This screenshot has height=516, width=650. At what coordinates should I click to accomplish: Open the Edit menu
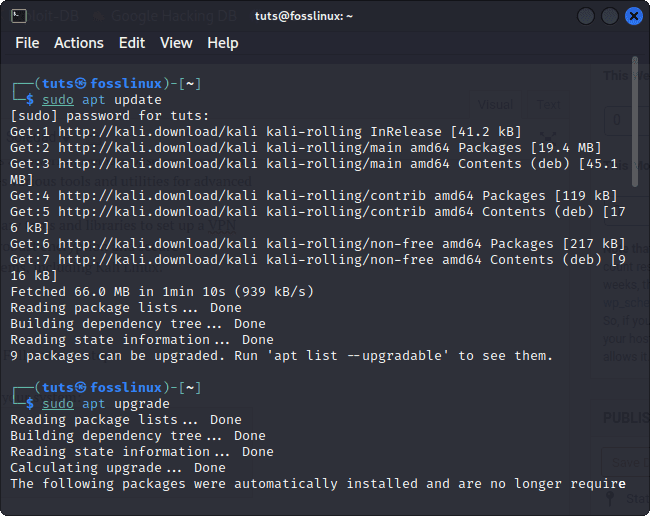pyautogui.click(x=132, y=43)
